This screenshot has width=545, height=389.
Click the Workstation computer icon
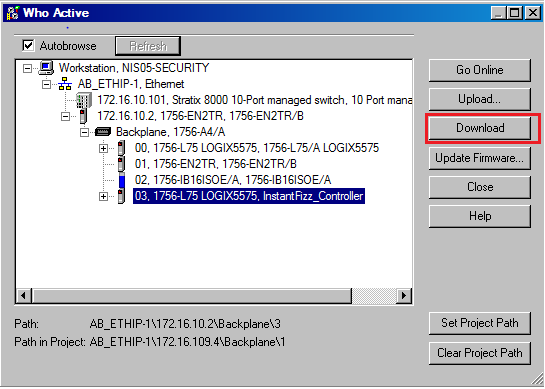click(x=46, y=68)
